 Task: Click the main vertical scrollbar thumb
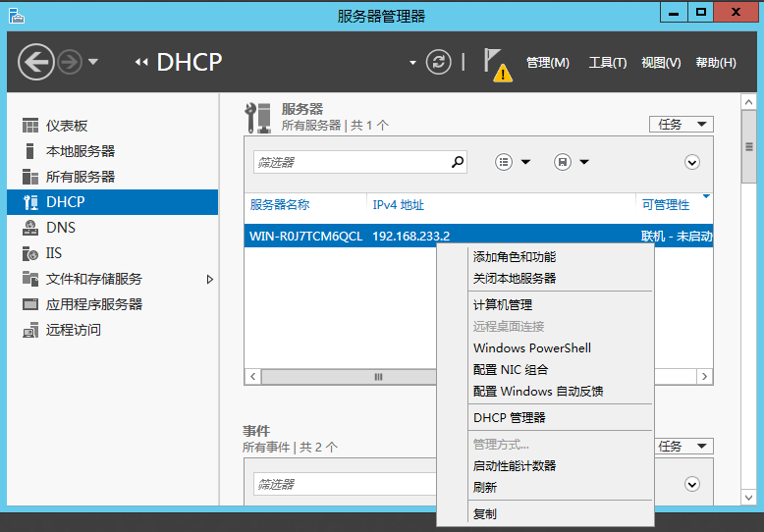(748, 146)
